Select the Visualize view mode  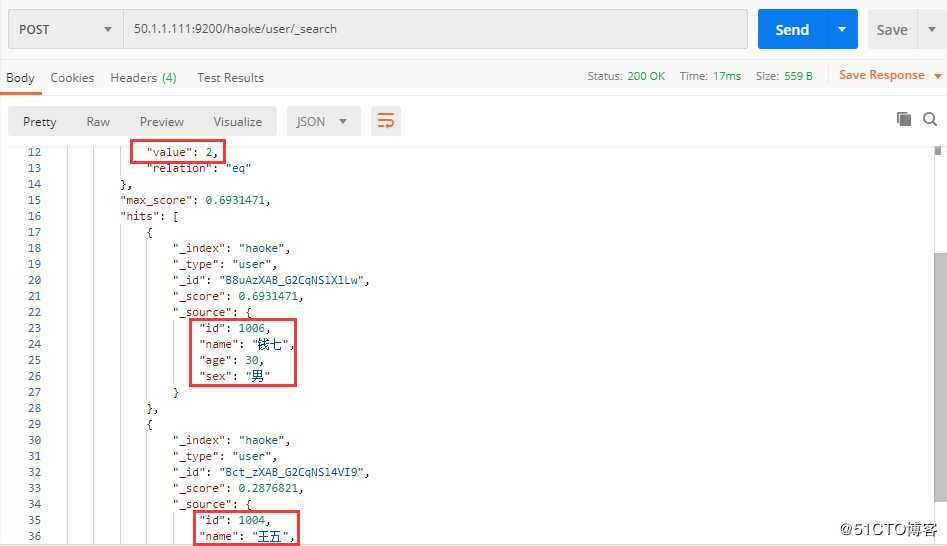(x=237, y=121)
